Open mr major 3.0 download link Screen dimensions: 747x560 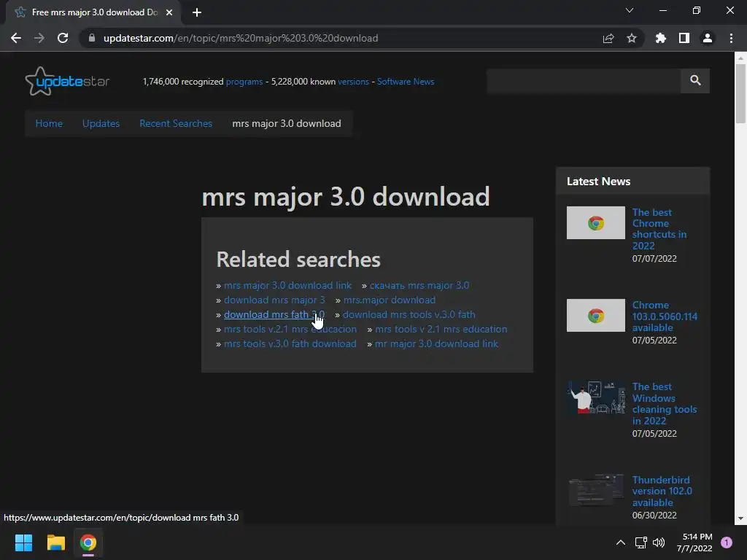coord(436,344)
